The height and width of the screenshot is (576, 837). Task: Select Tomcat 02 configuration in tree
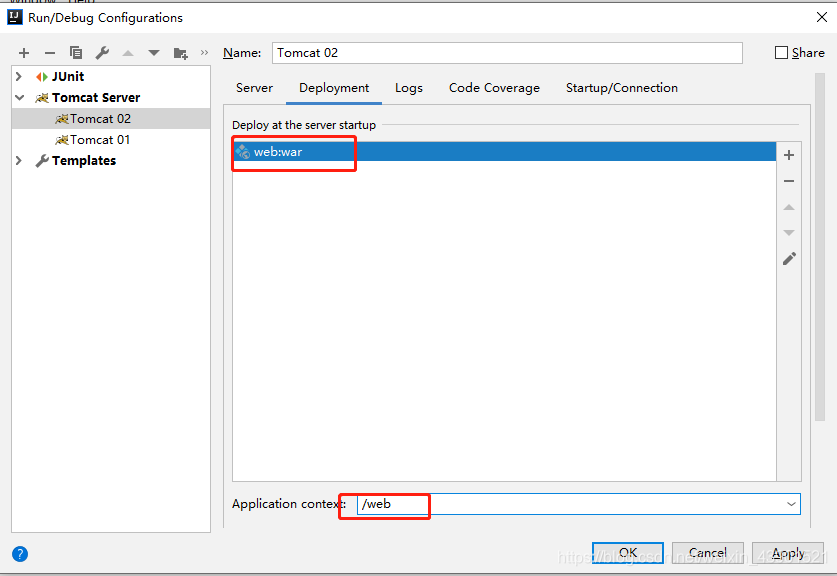click(x=111, y=119)
